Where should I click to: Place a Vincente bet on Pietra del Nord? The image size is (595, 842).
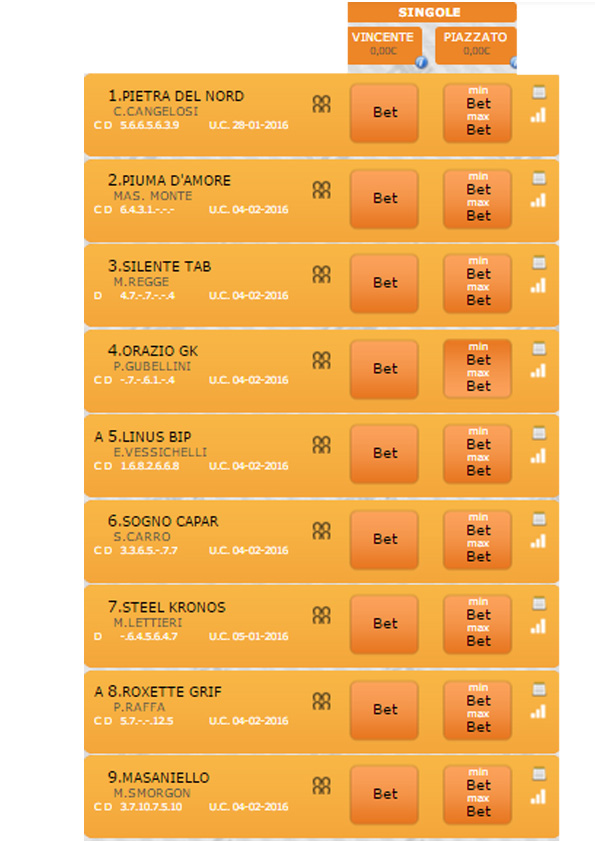[384, 113]
